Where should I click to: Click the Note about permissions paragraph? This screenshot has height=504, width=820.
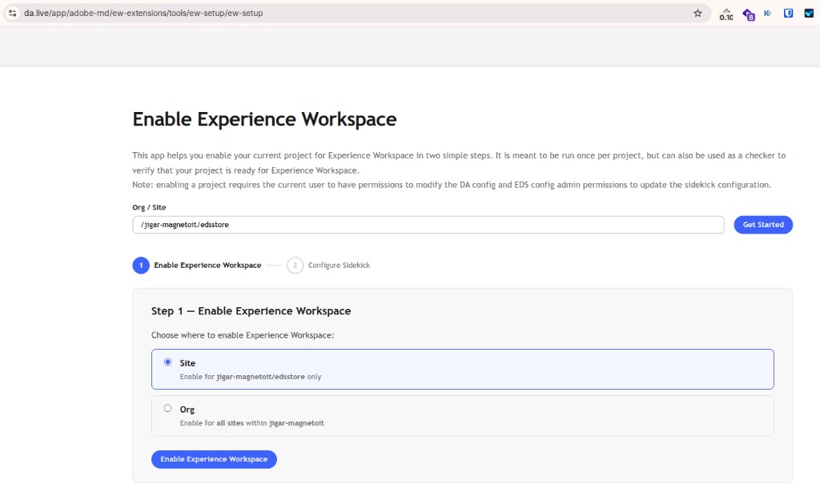point(452,185)
